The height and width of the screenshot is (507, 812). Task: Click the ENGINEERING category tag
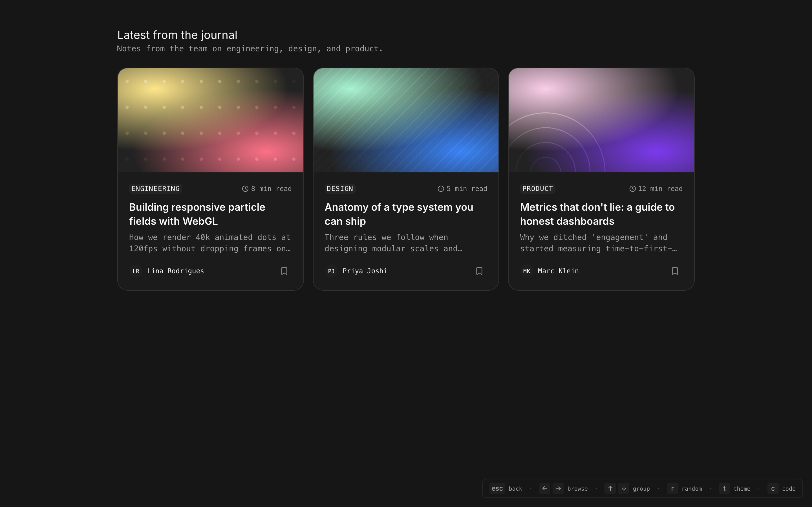coord(155,189)
